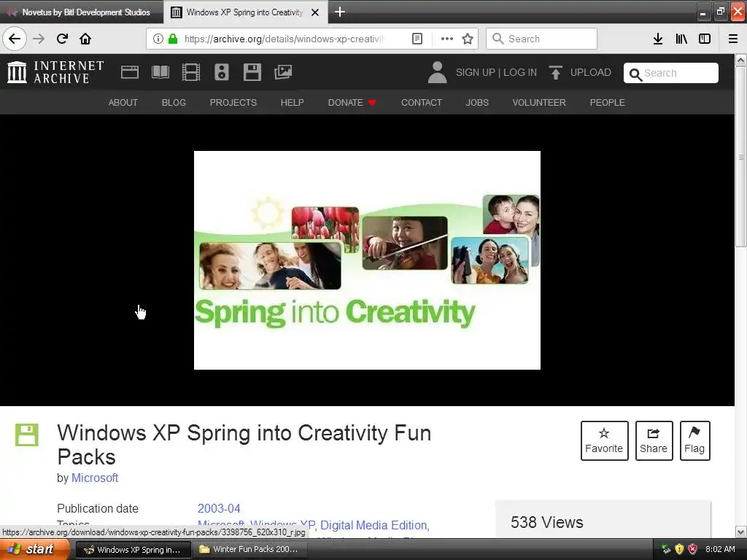The width and height of the screenshot is (747, 560).
Task: Click the Internet Archive logo
Action: click(x=55, y=72)
